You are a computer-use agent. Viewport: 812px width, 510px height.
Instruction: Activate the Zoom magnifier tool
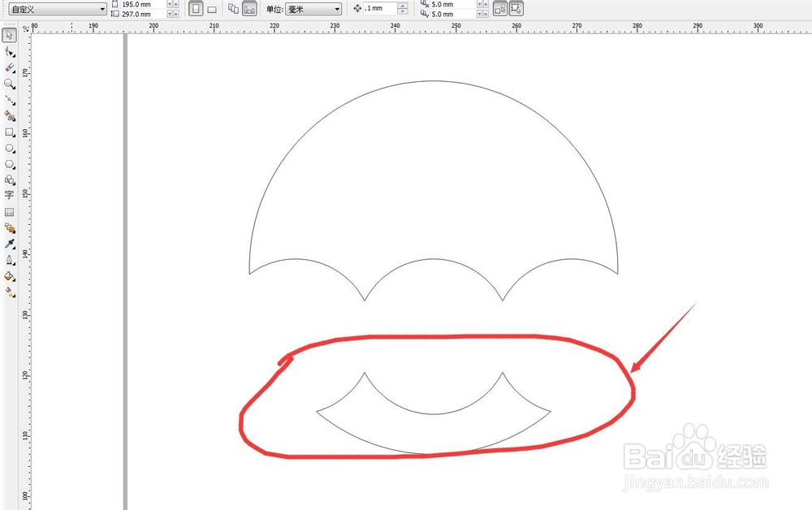pos(9,84)
